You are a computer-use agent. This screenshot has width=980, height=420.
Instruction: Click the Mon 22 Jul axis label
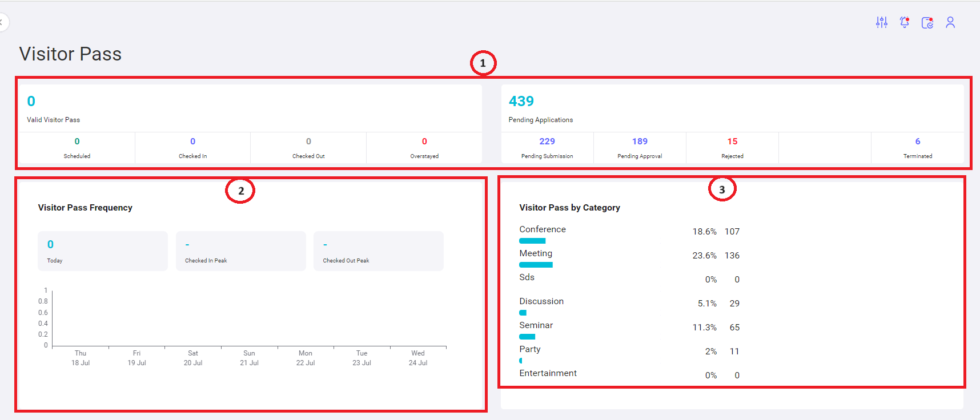coord(306,358)
